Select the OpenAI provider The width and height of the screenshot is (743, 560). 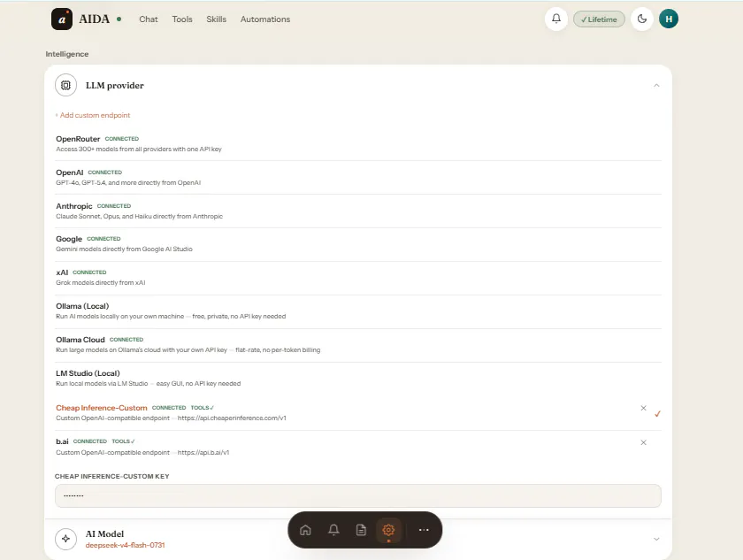point(358,177)
